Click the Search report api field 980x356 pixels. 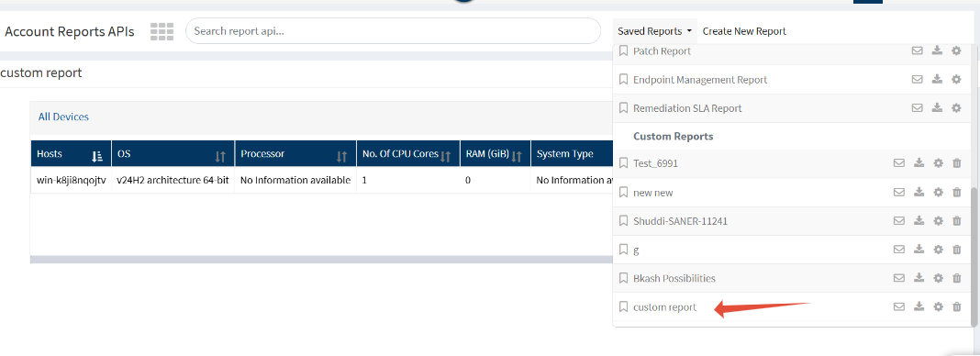(393, 30)
